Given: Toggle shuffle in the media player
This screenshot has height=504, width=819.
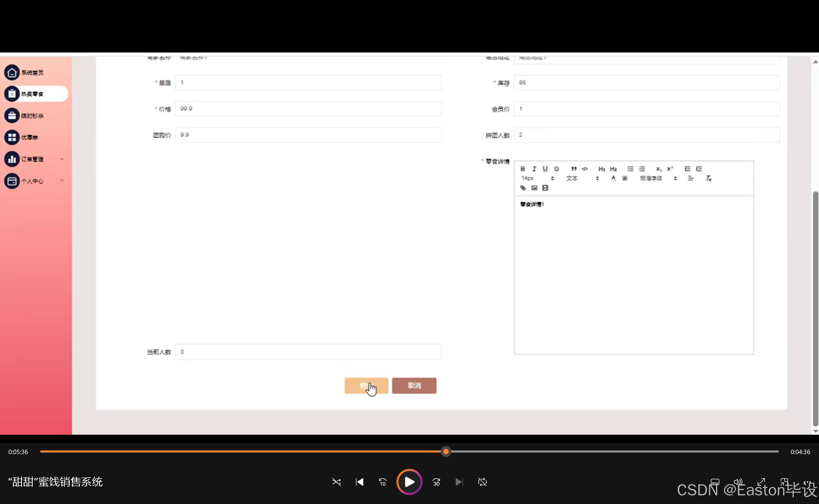Looking at the screenshot, I should (336, 482).
